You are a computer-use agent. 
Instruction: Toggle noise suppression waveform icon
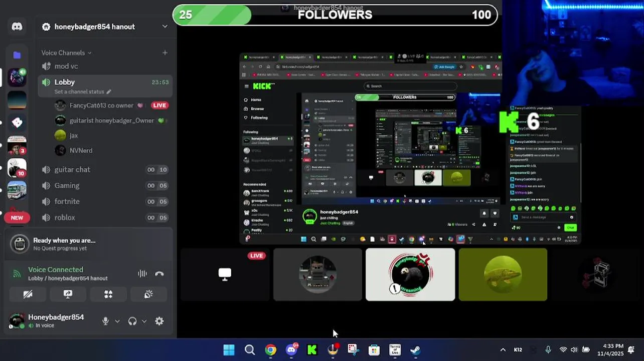click(142, 274)
